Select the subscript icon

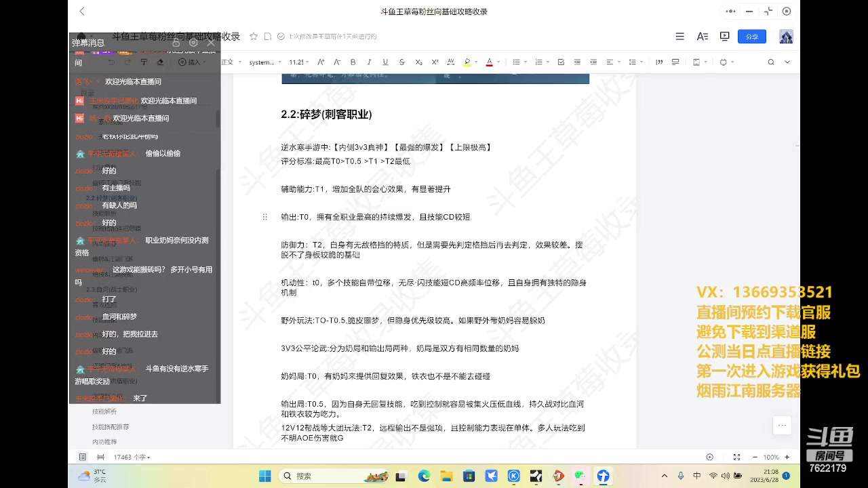pos(418,62)
